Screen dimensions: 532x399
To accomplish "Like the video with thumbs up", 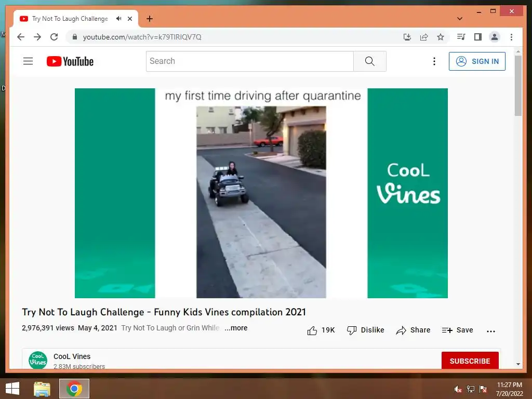I will [x=321, y=330].
